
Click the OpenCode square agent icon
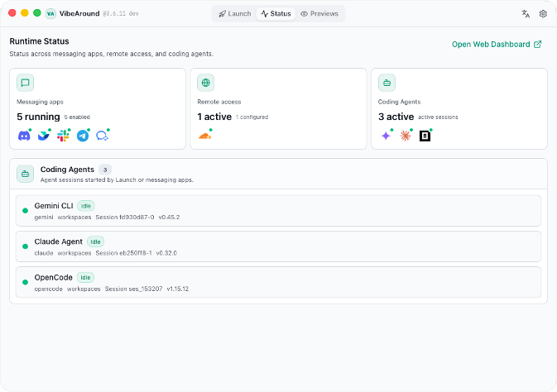(x=425, y=136)
